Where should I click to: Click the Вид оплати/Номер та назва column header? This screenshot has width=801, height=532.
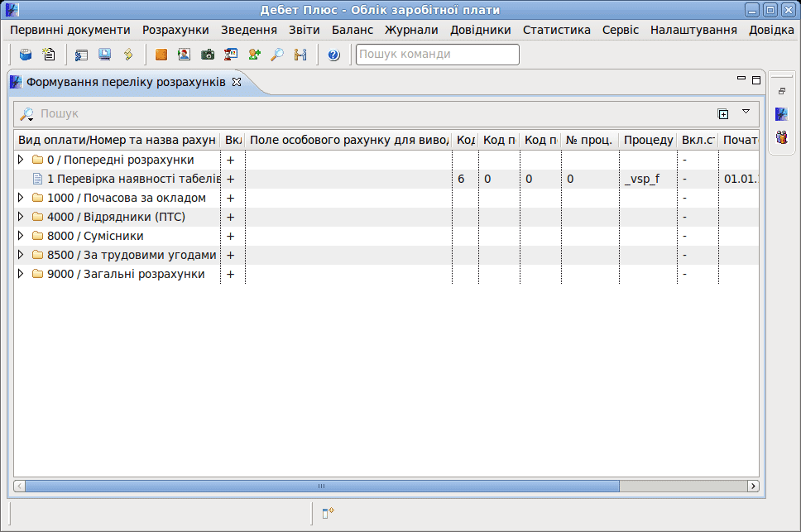117,140
